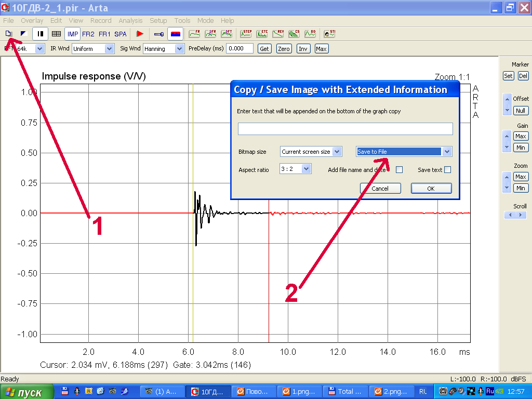Open the 2FR analysis icon
532x399 pixels.
pos(210,34)
